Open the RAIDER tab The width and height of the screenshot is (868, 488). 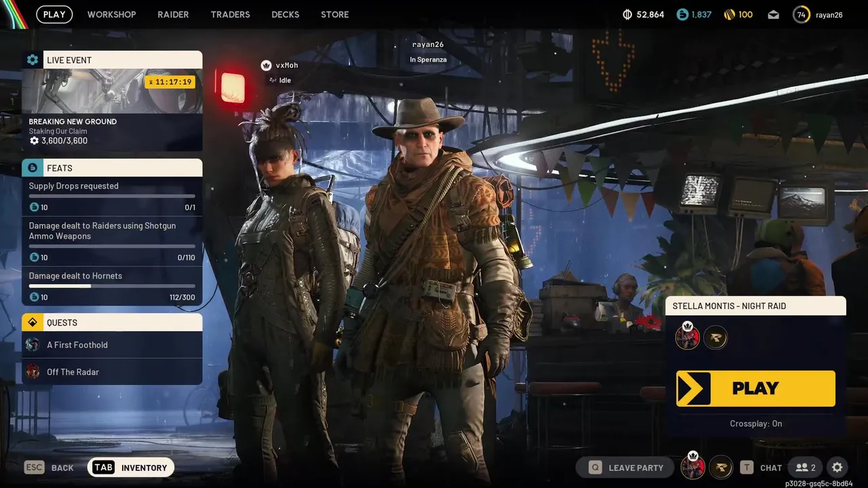pos(173,14)
